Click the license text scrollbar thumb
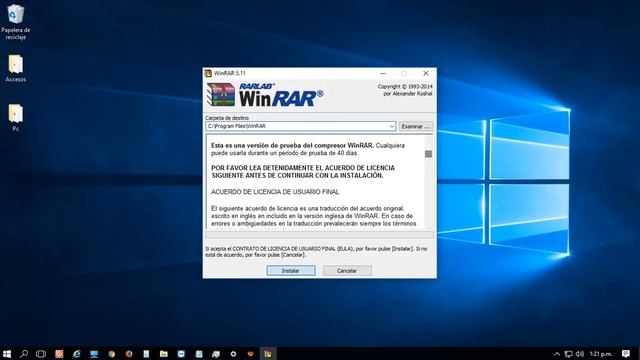Screen dimensions: 640x360 [x=428, y=154]
